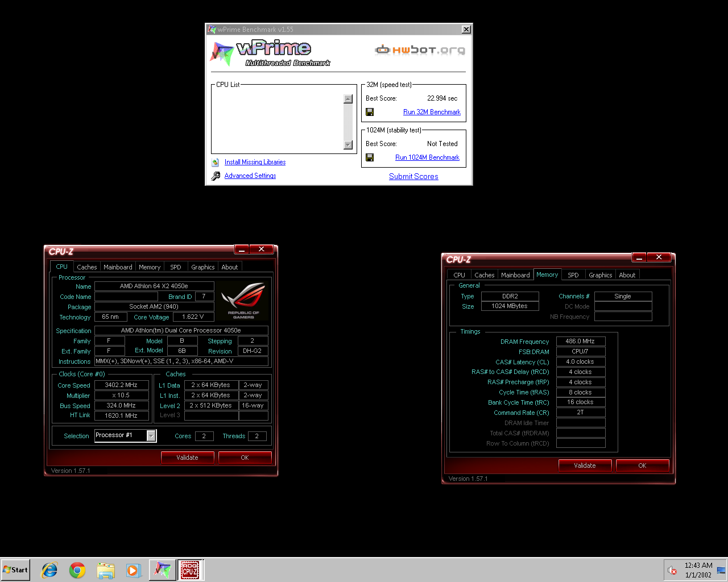This screenshot has height=582, width=728.
Task: Click the CPU List scroll down arrow
Action: click(348, 145)
